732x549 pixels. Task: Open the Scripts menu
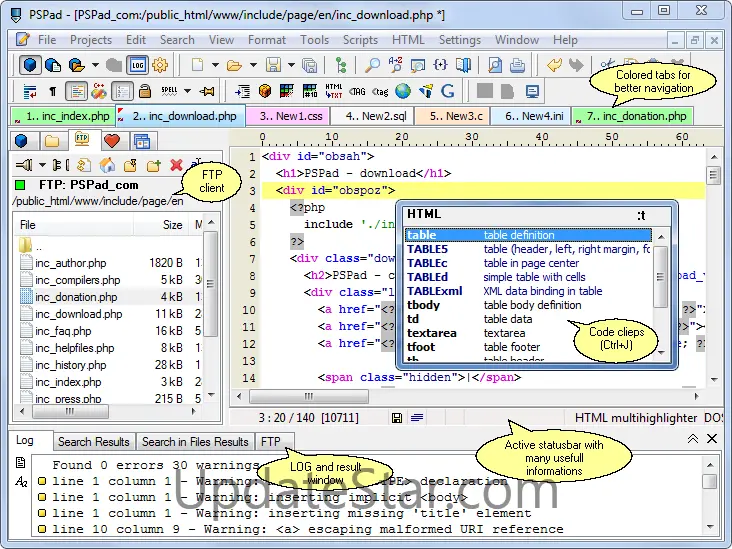click(x=360, y=40)
